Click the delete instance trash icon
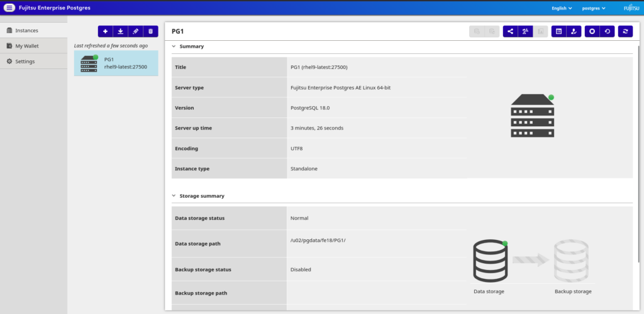This screenshot has width=644, height=314. click(150, 31)
